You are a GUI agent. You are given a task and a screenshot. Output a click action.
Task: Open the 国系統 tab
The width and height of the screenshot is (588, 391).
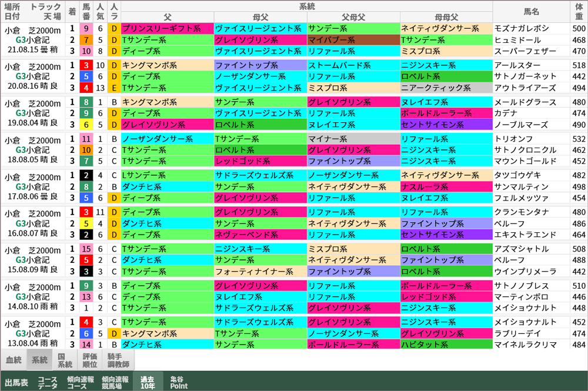[65, 360]
